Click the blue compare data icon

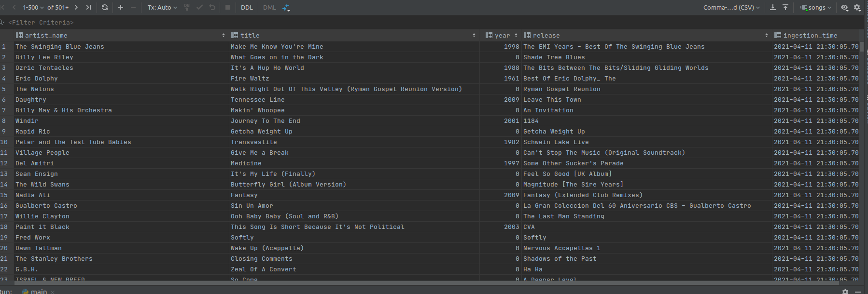click(286, 7)
